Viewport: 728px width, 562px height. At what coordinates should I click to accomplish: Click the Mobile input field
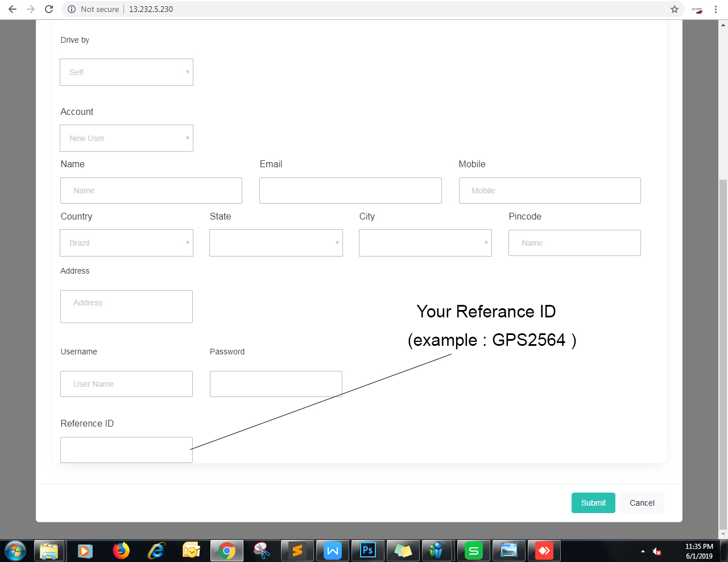click(x=550, y=191)
